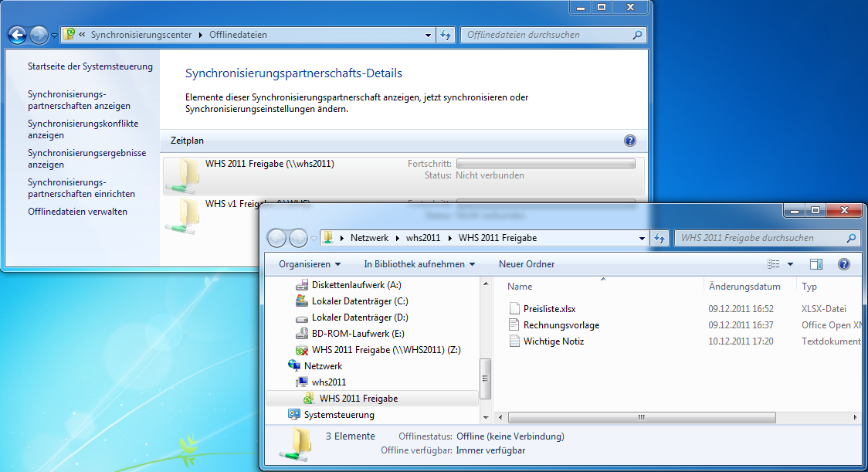This screenshot has height=472, width=868.
Task: Open Startseite der Systemsteuerung link
Action: pos(90,66)
